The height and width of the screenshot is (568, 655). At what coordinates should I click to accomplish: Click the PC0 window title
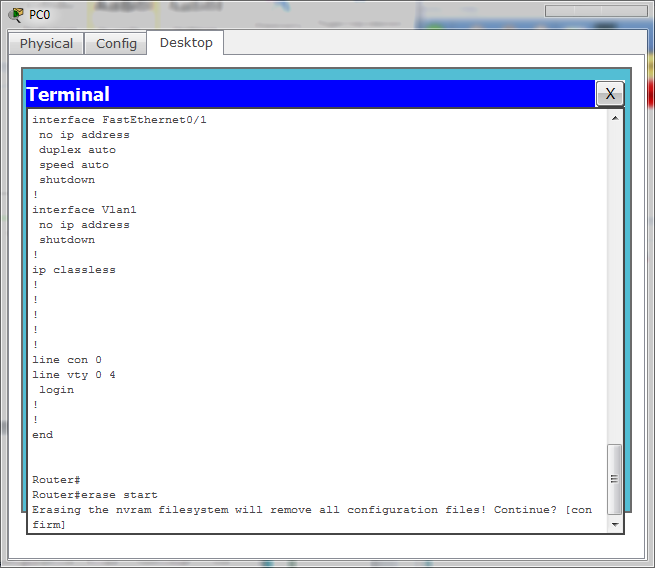tap(39, 15)
